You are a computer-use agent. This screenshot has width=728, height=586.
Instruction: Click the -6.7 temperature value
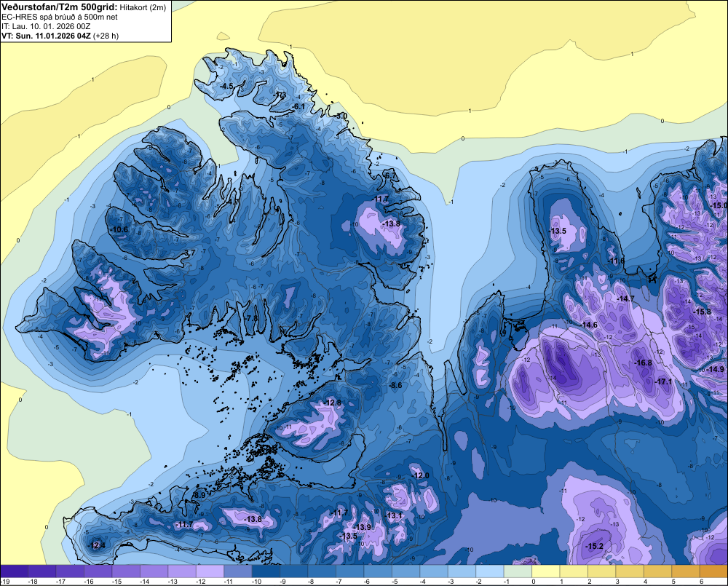pyautogui.click(x=391, y=175)
